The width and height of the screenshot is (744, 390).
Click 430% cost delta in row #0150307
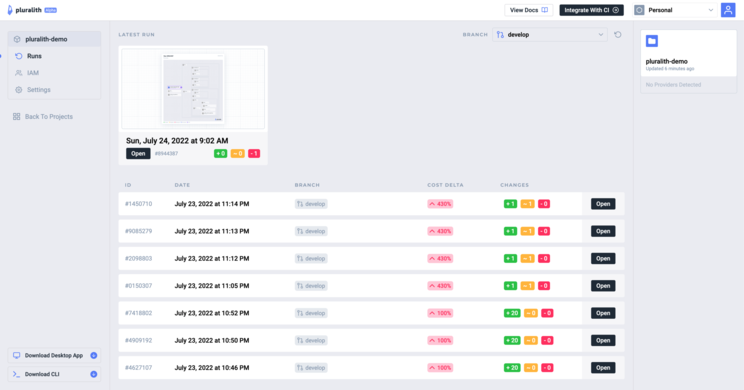pyautogui.click(x=440, y=286)
